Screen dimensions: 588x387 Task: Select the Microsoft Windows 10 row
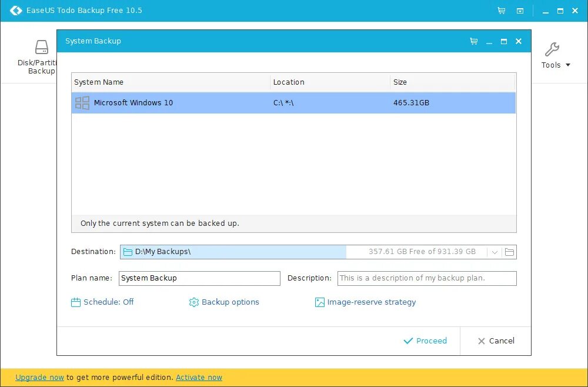(293, 103)
